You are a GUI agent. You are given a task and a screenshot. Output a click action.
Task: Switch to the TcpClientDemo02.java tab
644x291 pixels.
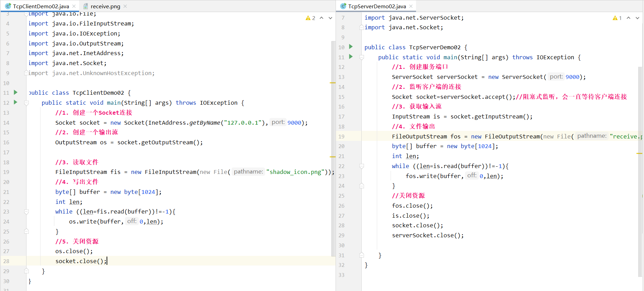pyautogui.click(x=41, y=6)
